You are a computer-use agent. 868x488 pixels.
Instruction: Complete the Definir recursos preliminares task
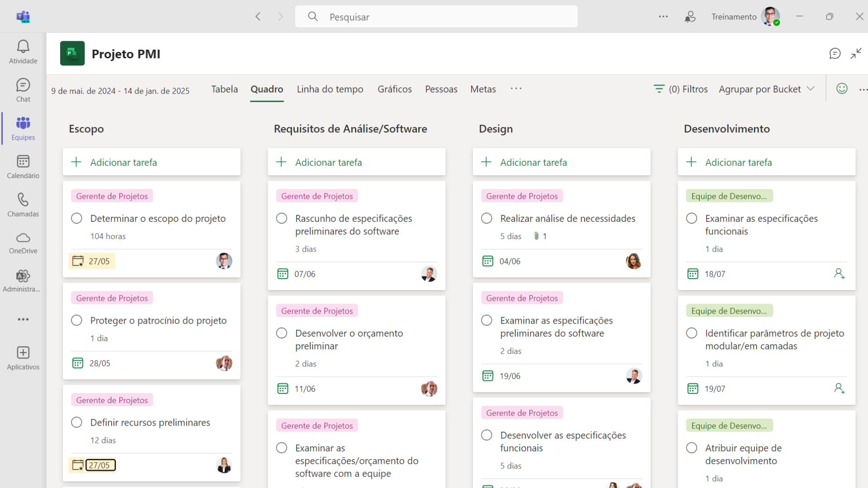[77, 423]
